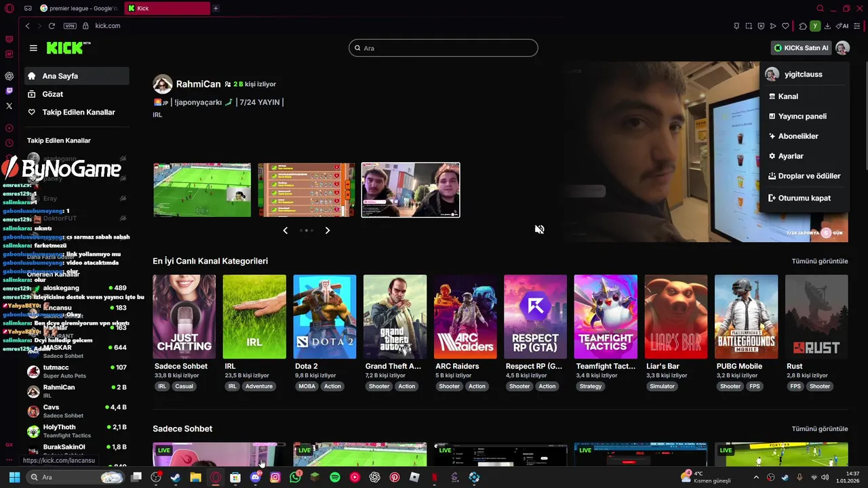Image resolution: width=868 pixels, height=488 pixels.
Task: Show next featured stream arrow
Action: (328, 230)
